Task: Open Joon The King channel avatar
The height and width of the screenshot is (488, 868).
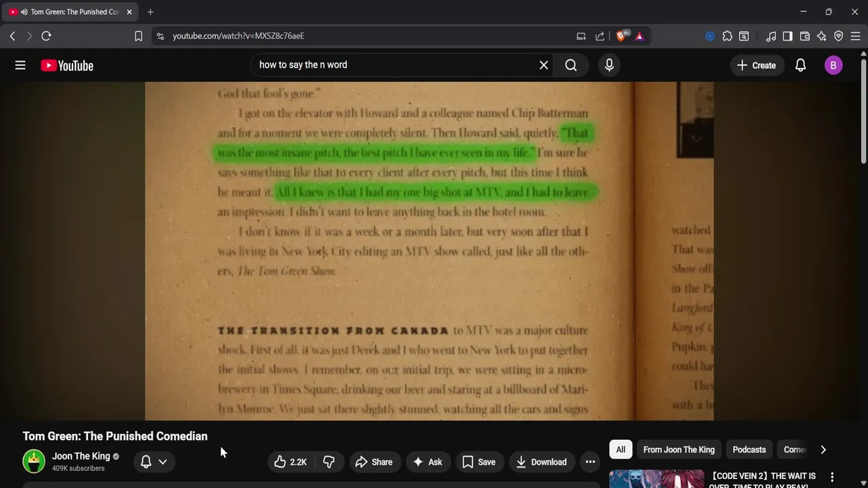Action: tap(34, 461)
